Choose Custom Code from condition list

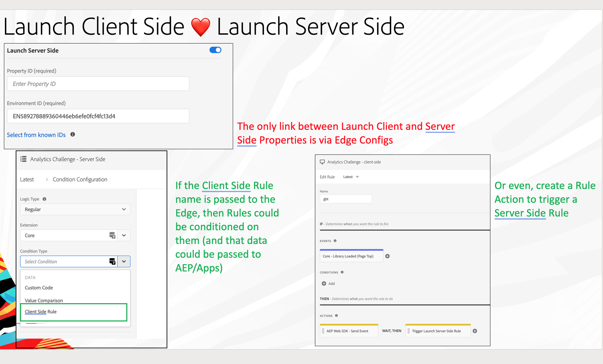click(39, 288)
